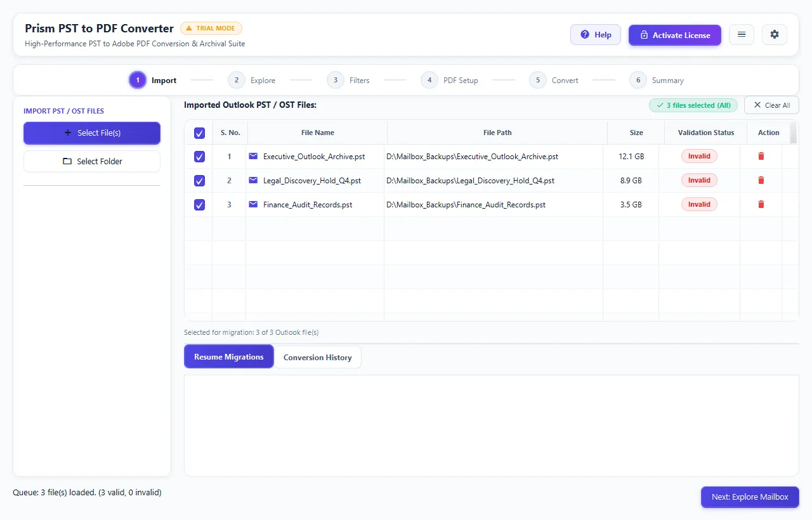
Task: Go to step 5 Convert
Action: pyautogui.click(x=554, y=81)
